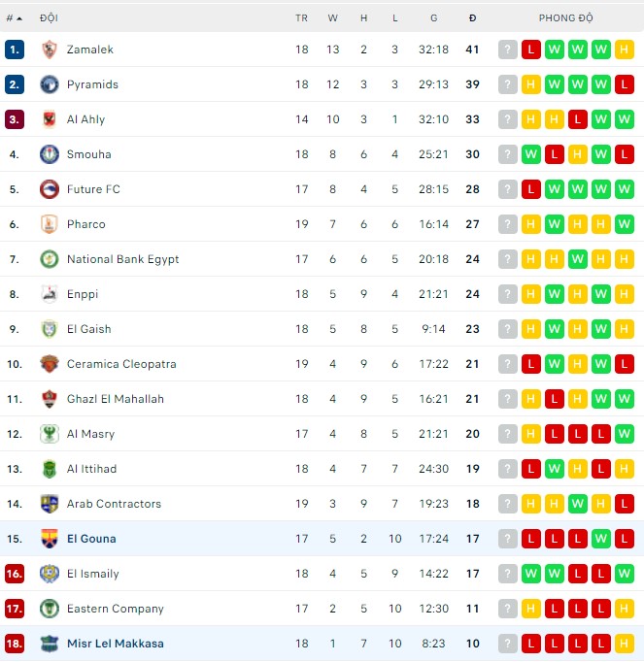The height and width of the screenshot is (662, 644).
Task: Click Zamalek's red L form badge
Action: (x=531, y=50)
